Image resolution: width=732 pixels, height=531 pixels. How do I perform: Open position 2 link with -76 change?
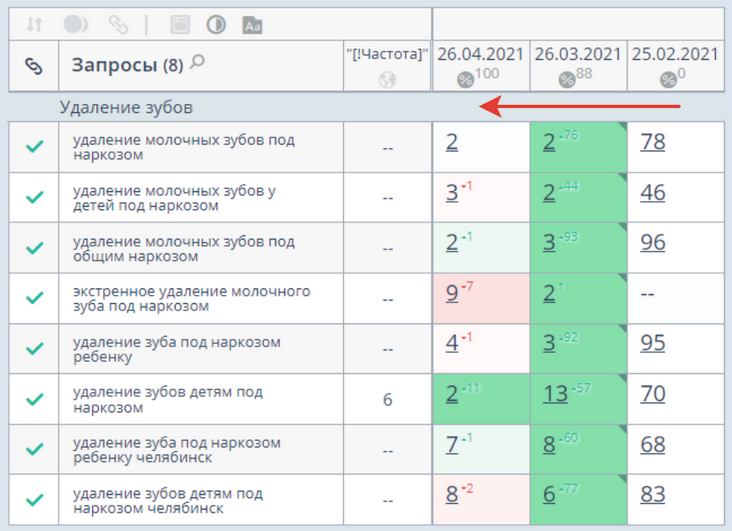pyautogui.click(x=549, y=142)
